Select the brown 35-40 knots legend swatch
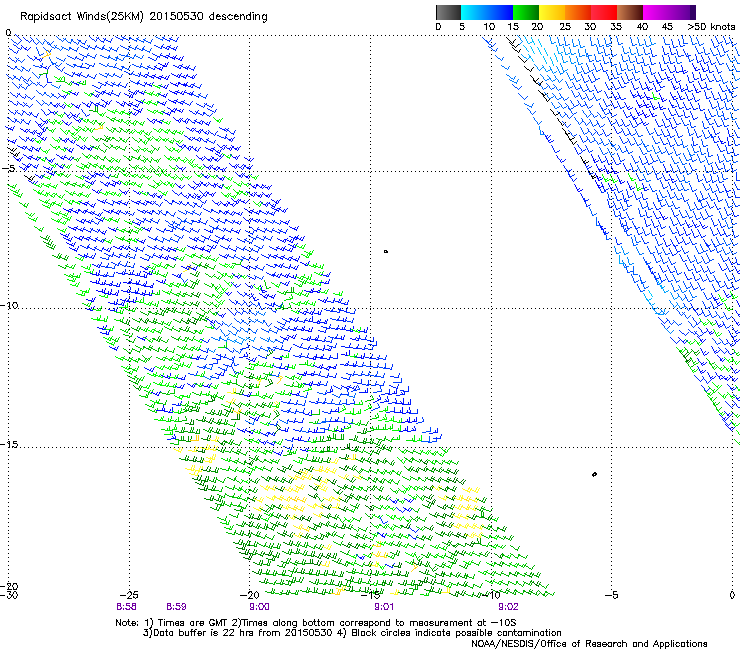The height and width of the screenshot is (650, 740). coord(630,12)
